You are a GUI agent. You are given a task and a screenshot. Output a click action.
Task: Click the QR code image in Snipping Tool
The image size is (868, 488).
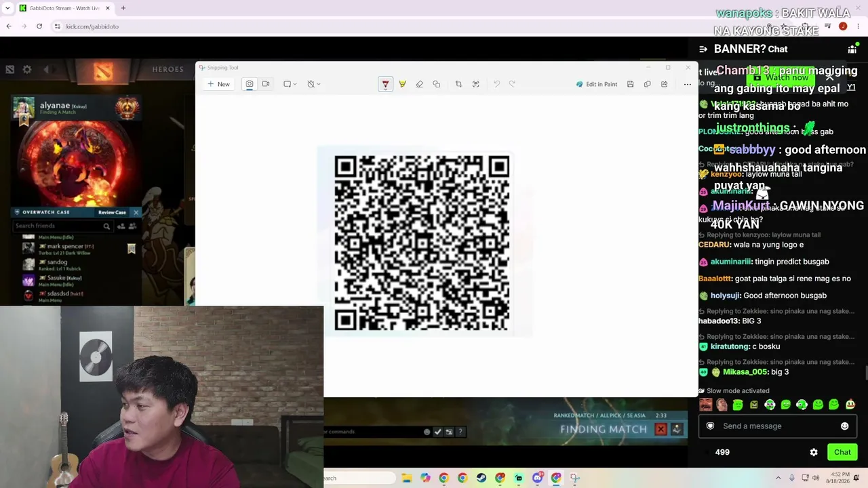click(x=422, y=243)
